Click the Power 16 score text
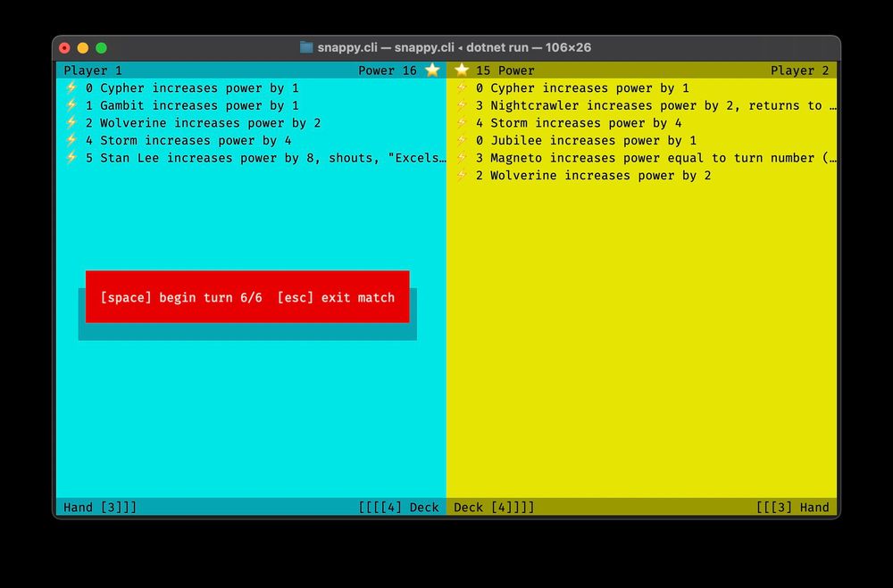893x588 pixels. (388, 70)
